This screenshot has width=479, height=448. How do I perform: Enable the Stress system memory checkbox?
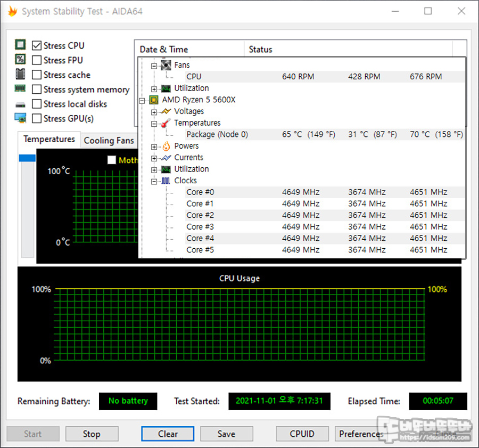click(x=37, y=89)
